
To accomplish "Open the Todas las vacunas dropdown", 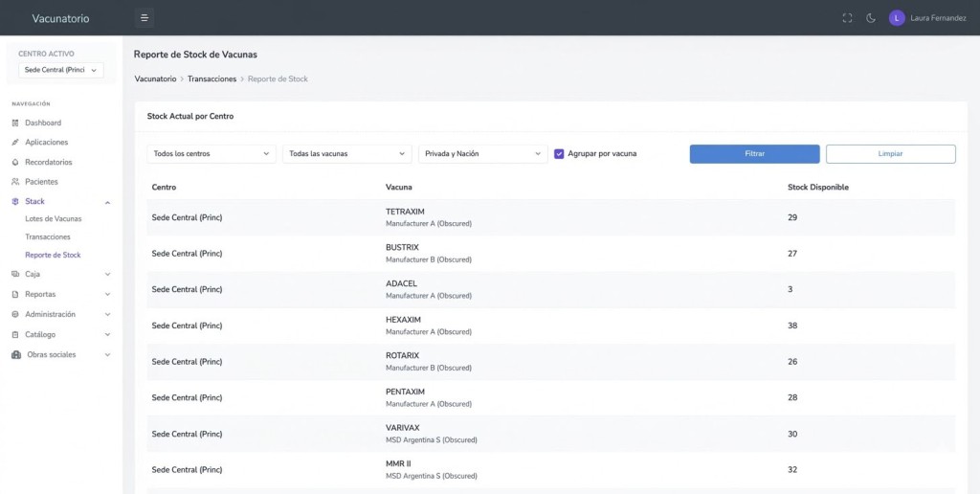I will (347, 153).
